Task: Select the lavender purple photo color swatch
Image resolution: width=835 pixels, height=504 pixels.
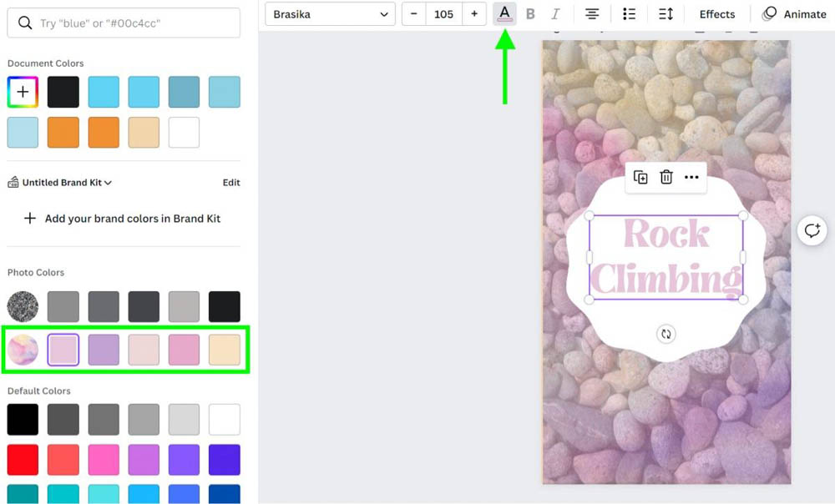Action: [x=104, y=350]
